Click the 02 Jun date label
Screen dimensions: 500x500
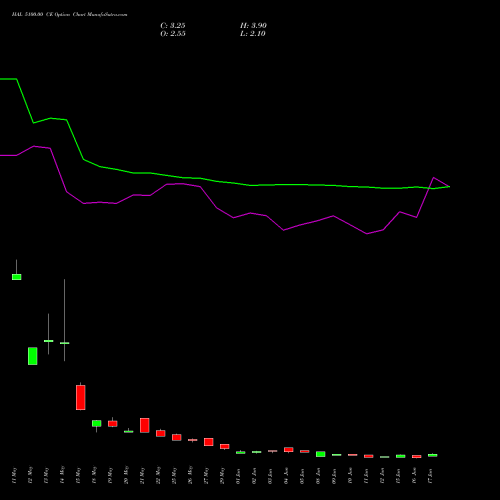[x=254, y=476]
